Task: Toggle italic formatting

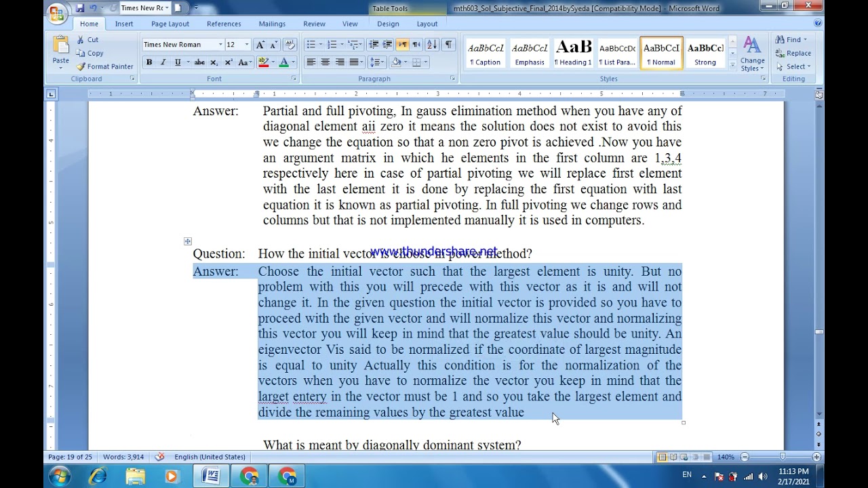Action: tap(163, 62)
